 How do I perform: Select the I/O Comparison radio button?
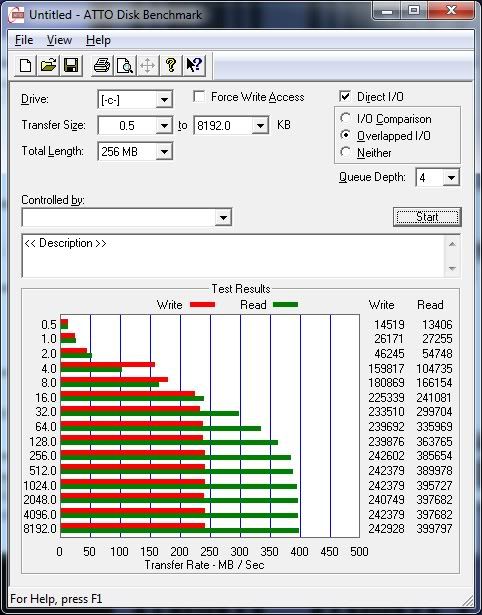click(x=346, y=118)
